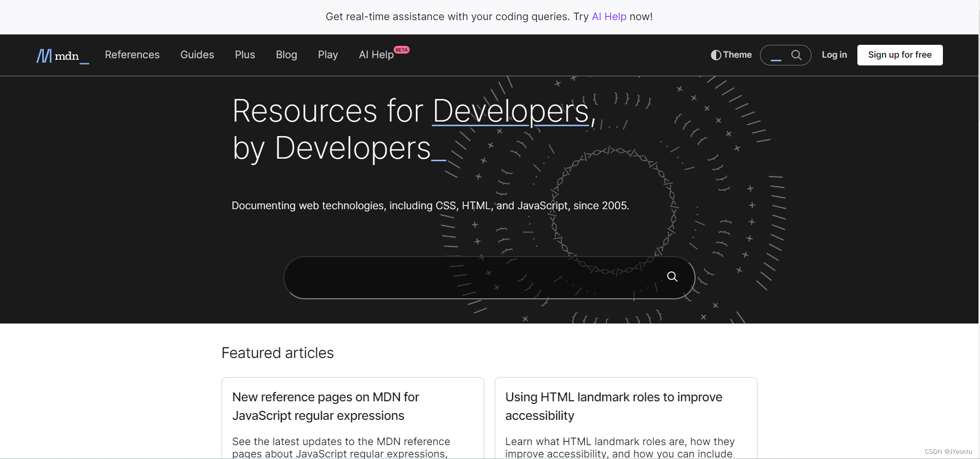Expand the Plus menu

coord(245,55)
